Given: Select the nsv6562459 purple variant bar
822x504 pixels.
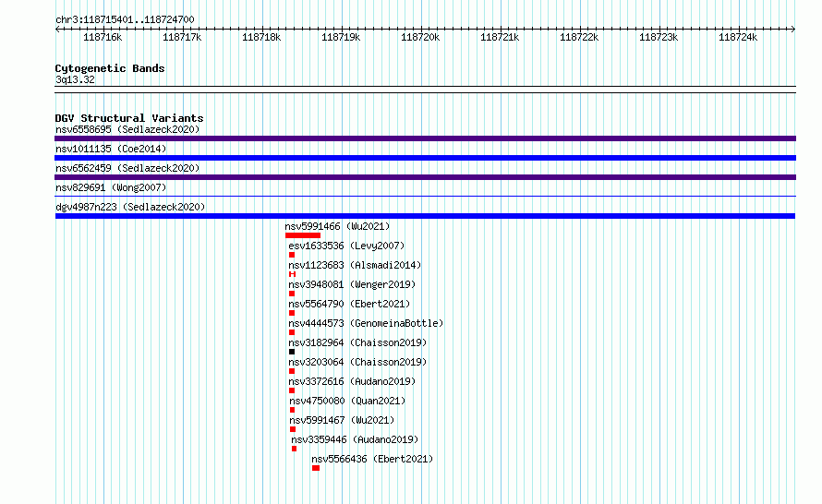Looking at the screenshot, I should point(425,177).
